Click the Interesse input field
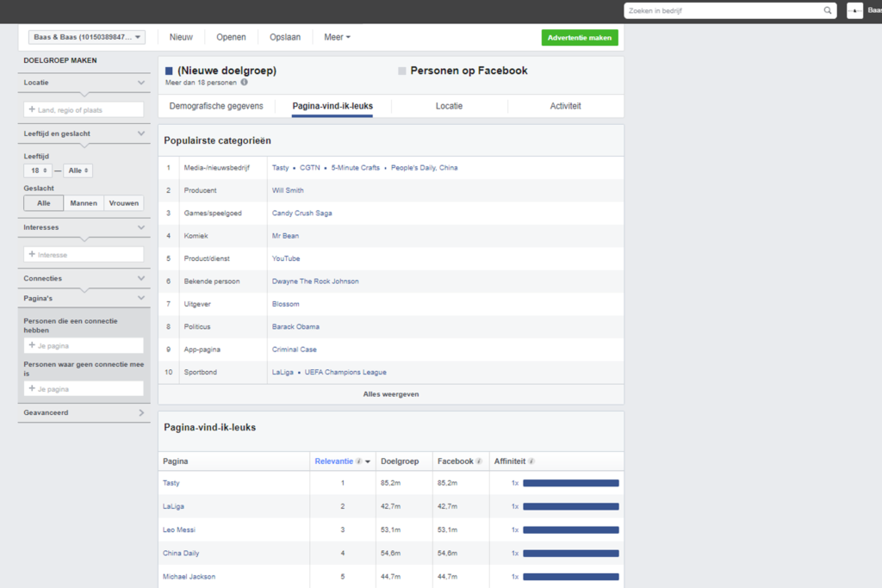 tap(84, 255)
